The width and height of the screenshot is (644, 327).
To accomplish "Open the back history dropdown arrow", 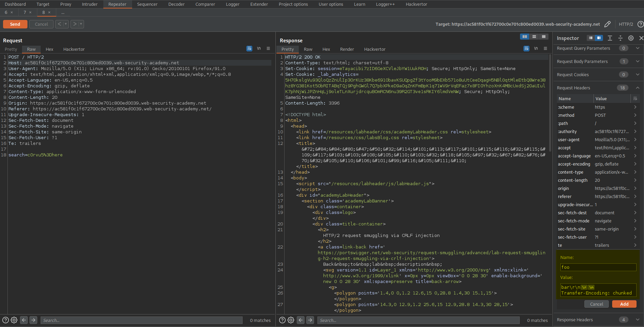I will point(66,24).
